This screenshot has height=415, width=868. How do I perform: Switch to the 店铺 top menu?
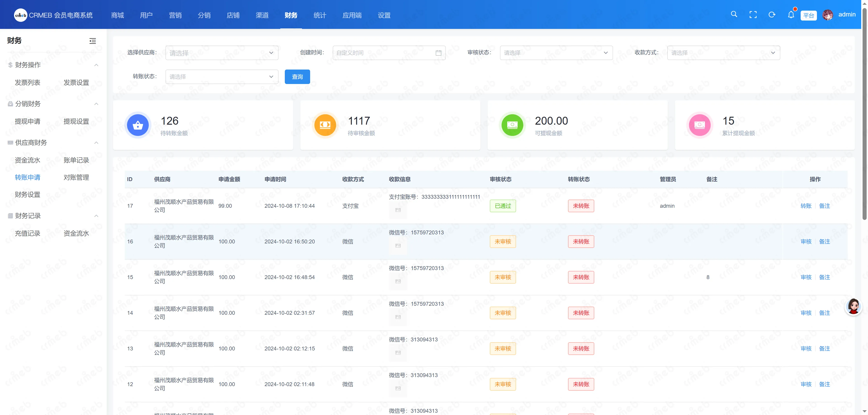tap(233, 15)
